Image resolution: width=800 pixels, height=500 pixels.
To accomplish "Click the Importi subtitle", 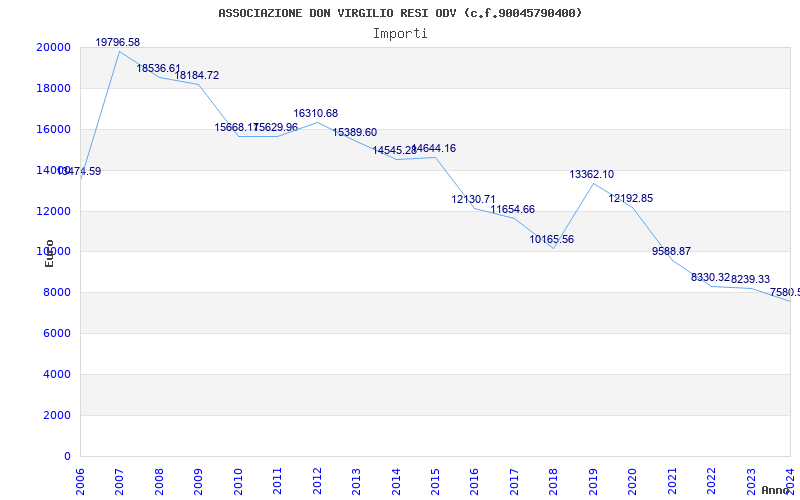I will point(400,34).
